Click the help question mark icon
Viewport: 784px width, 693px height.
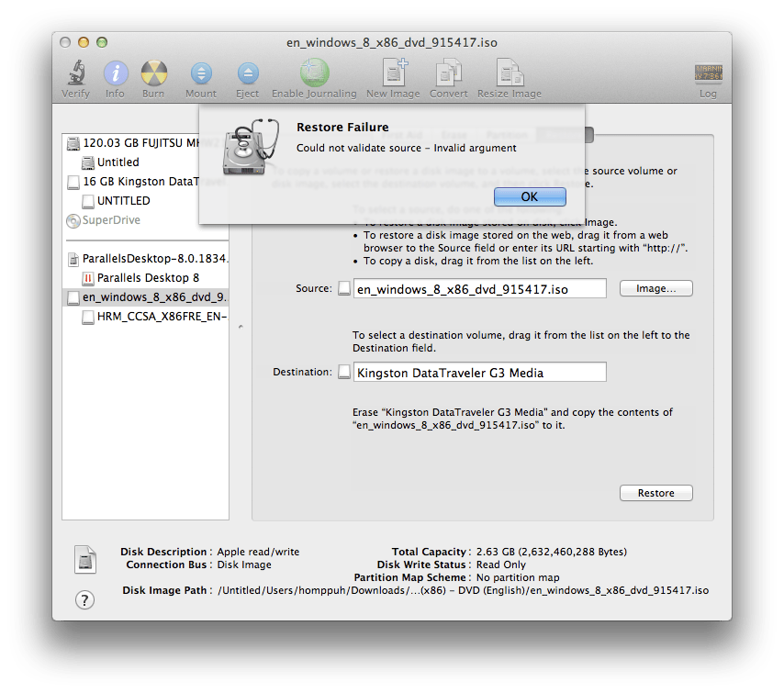(x=85, y=599)
